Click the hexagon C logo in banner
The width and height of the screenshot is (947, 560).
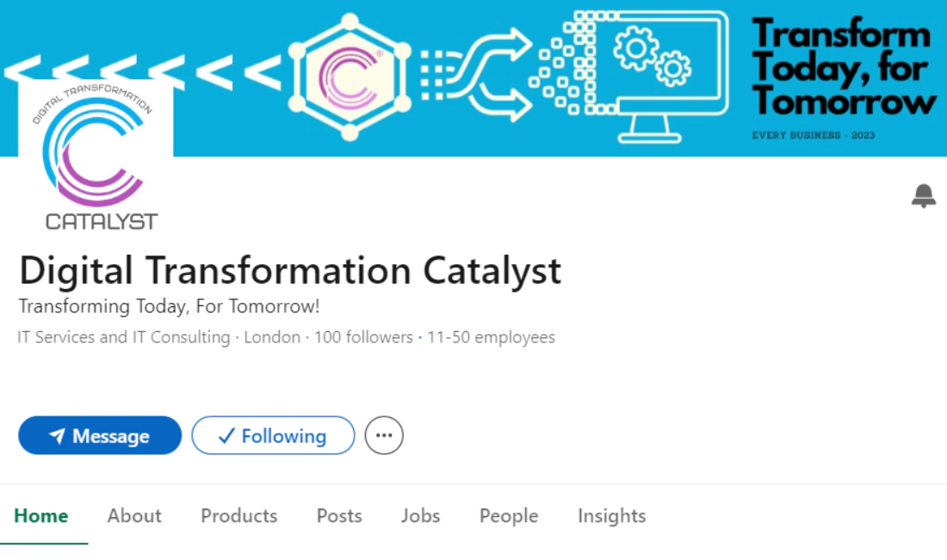(349, 76)
